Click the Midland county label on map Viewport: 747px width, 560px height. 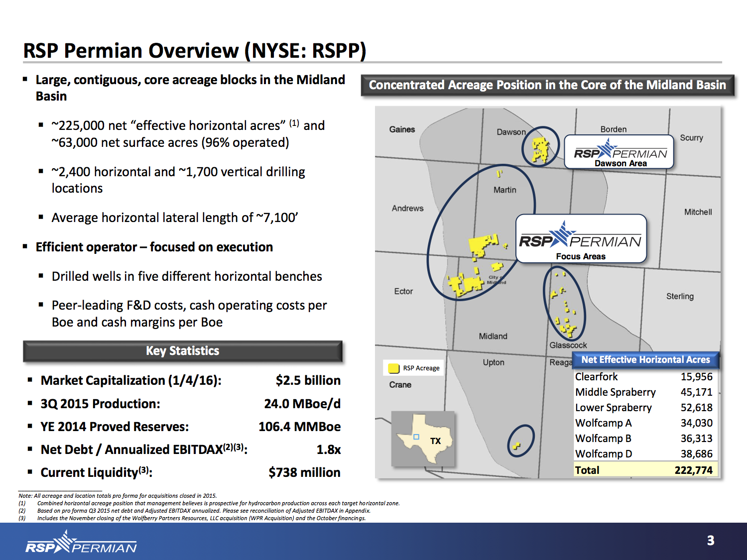493,336
